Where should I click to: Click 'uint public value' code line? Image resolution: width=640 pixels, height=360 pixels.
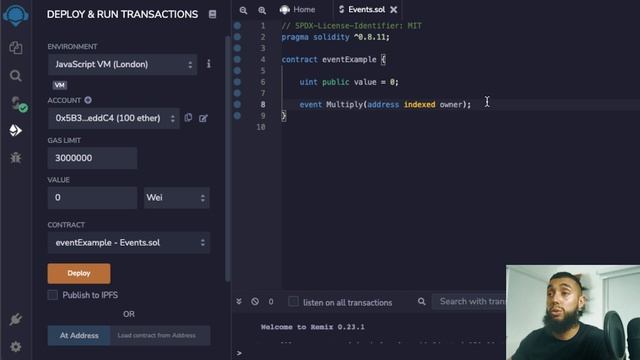349,82
